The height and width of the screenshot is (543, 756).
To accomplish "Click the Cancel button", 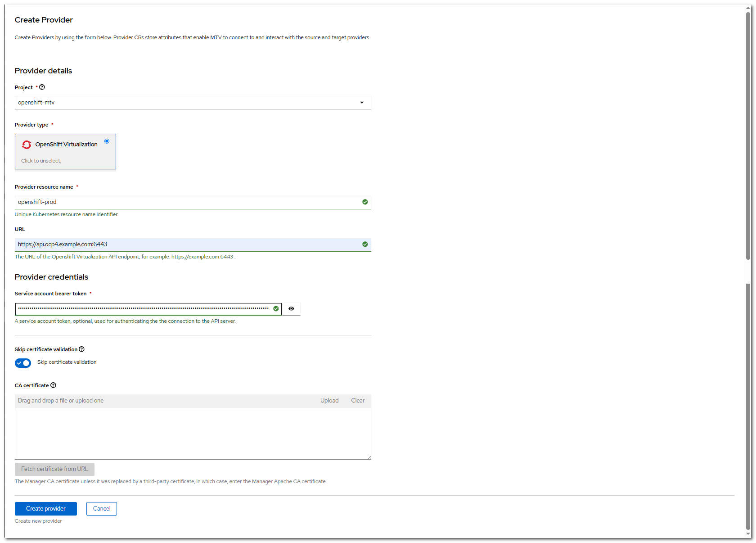I will click(x=102, y=509).
